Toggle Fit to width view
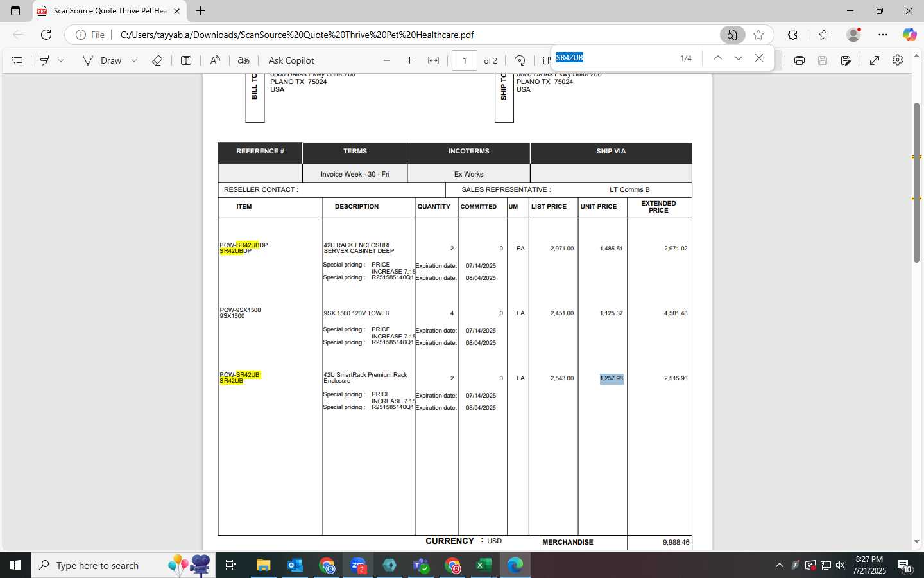Screen dimensions: 924x578 [x=434, y=60]
